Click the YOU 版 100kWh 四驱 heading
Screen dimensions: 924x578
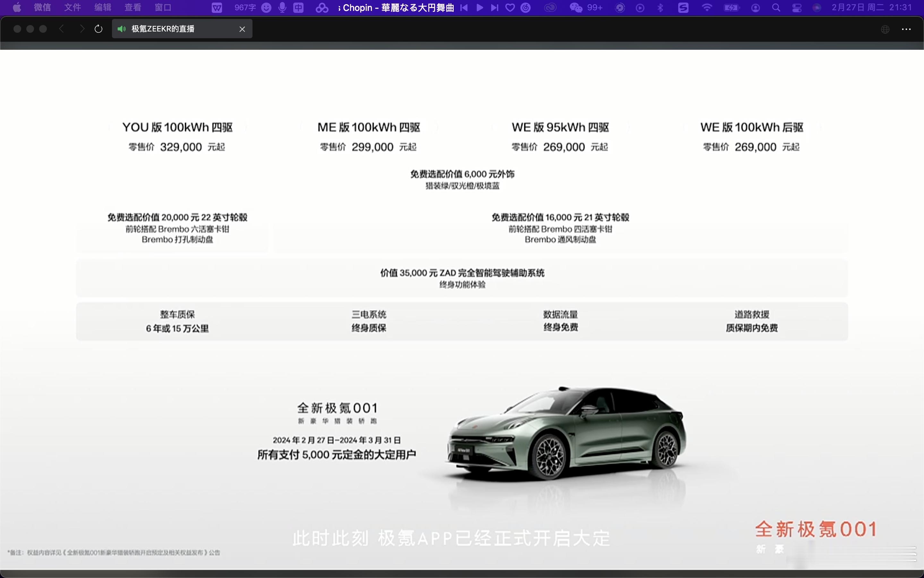pos(177,127)
